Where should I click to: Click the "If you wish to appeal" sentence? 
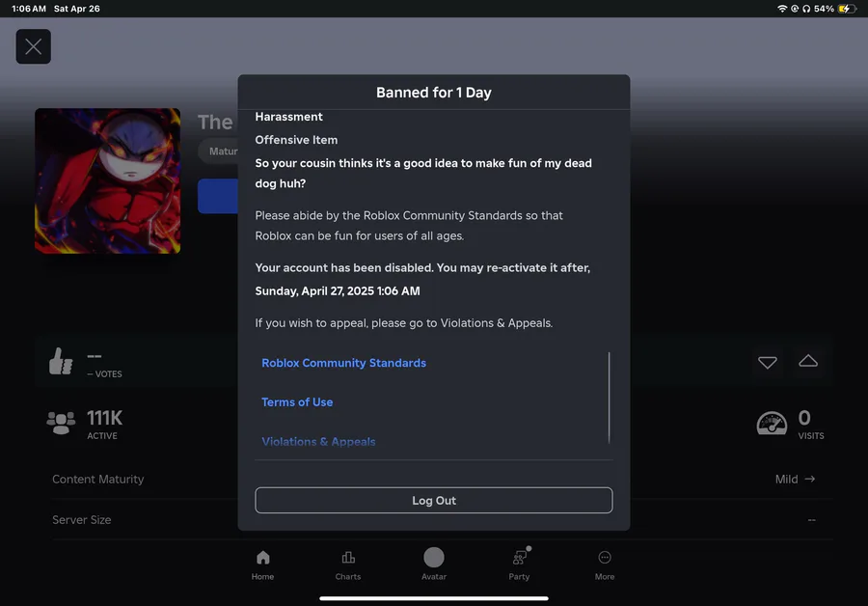403,323
